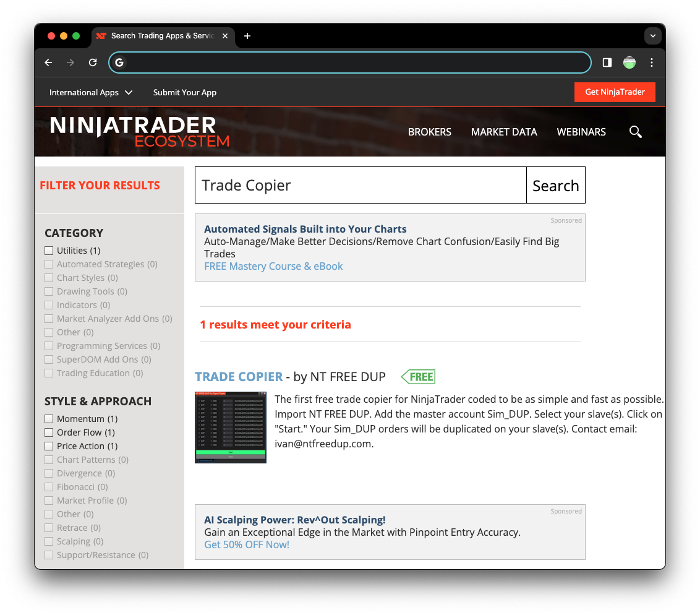This screenshot has height=615, width=700.
Task: Click the NinjaTrader Ecosystem logo
Action: pos(140,131)
